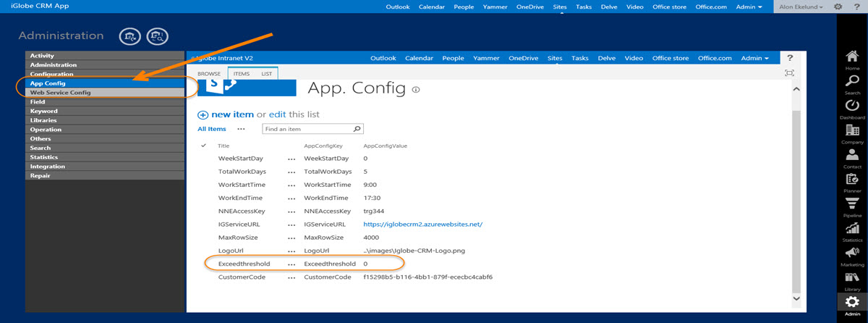Select Repair in the left menu

tap(105, 175)
